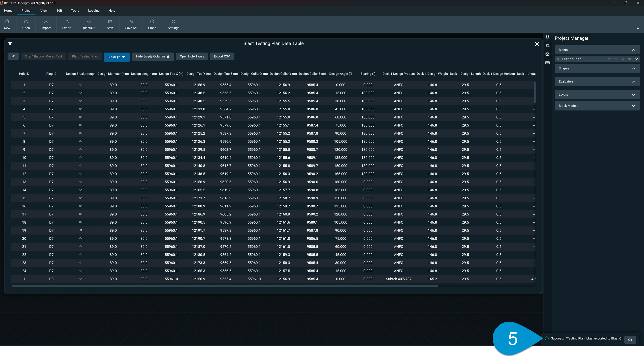This screenshot has height=356, width=644.
Task: Click breakthrough icon for hole 24
Action: [x=81, y=271]
